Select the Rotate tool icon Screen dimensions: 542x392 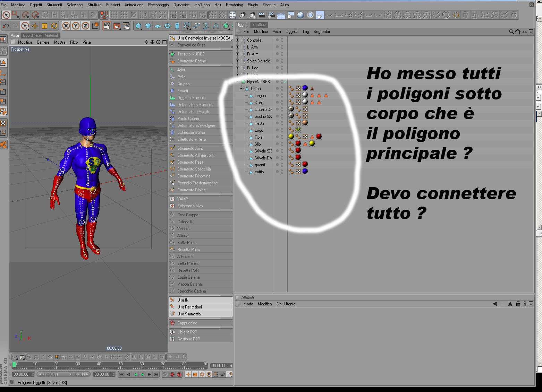point(54,26)
